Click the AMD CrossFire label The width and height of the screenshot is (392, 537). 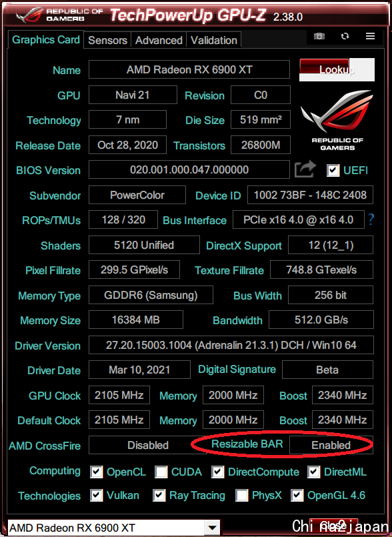(45, 446)
